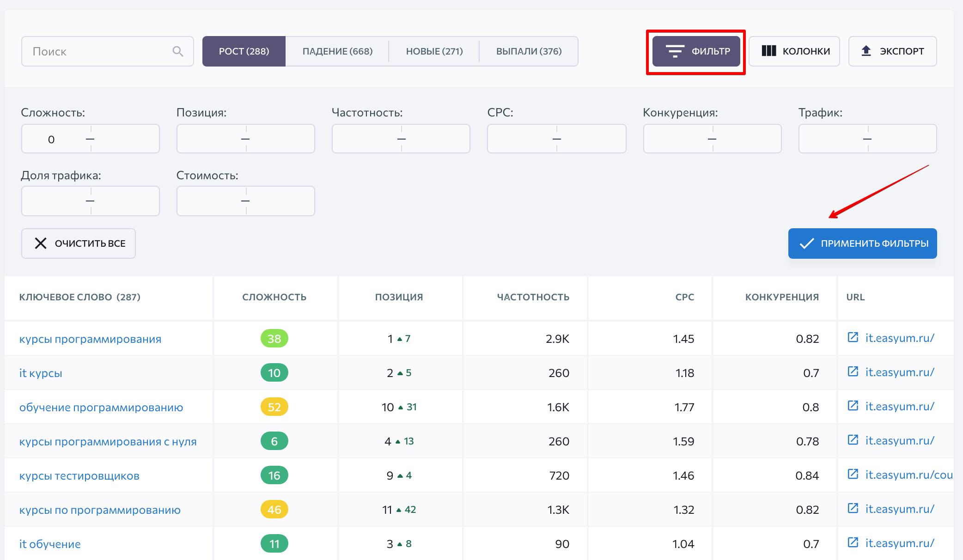Apply filters with ПРИМЕНИТЬ ФИЛЬТРЫ

(863, 243)
